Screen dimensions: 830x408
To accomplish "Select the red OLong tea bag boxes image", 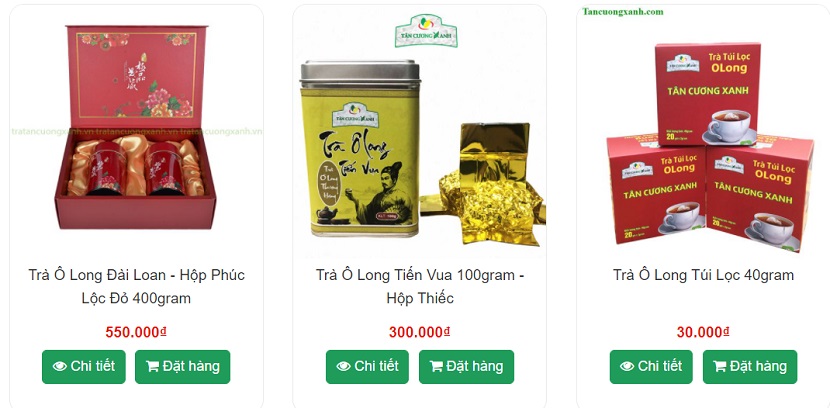I will 709,147.
